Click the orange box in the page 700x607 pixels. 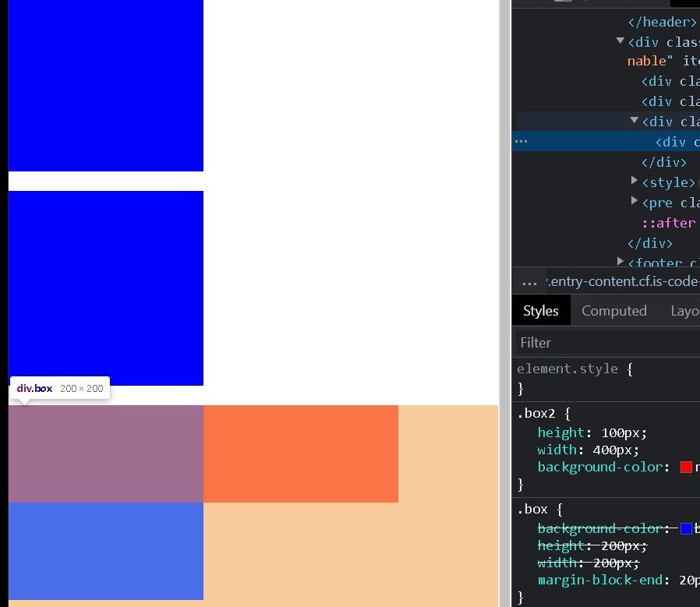click(300, 454)
